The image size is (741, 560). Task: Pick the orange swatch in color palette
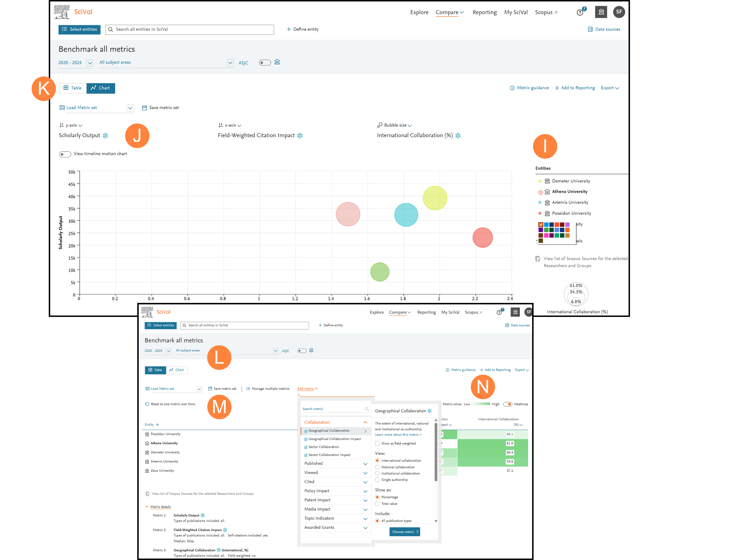tap(568, 230)
